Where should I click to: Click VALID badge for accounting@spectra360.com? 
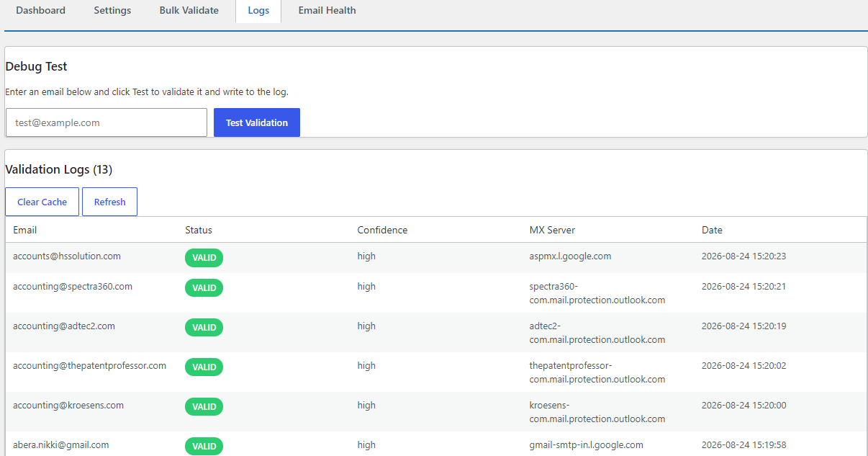click(204, 287)
